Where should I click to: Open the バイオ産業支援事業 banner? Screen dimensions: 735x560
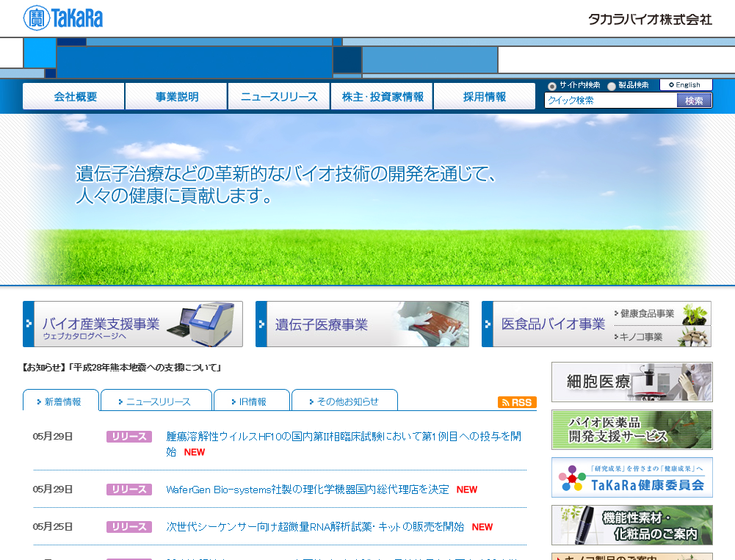133,324
